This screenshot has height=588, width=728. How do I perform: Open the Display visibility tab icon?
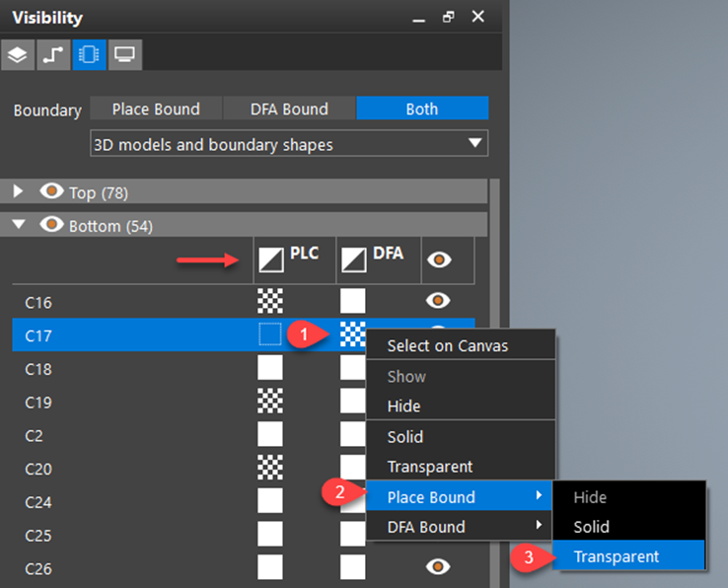[125, 55]
